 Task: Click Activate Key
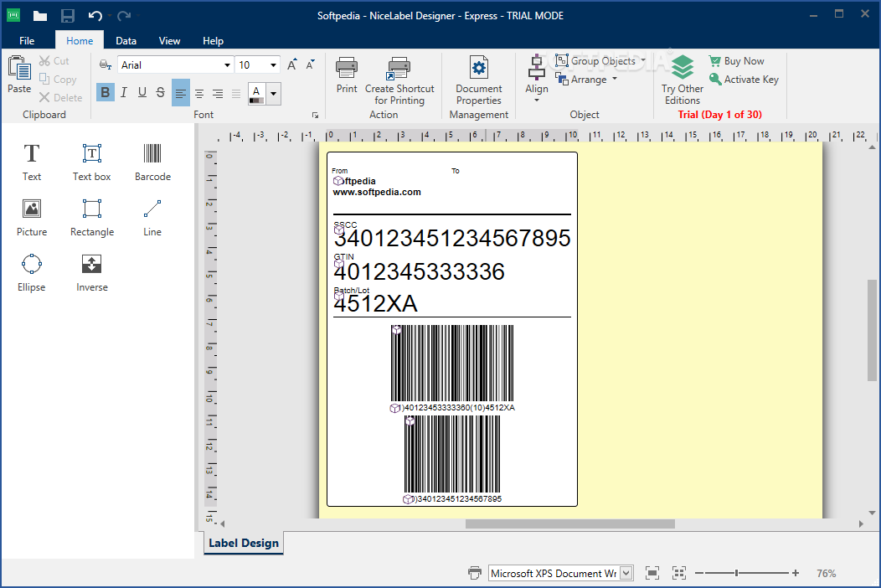point(744,80)
